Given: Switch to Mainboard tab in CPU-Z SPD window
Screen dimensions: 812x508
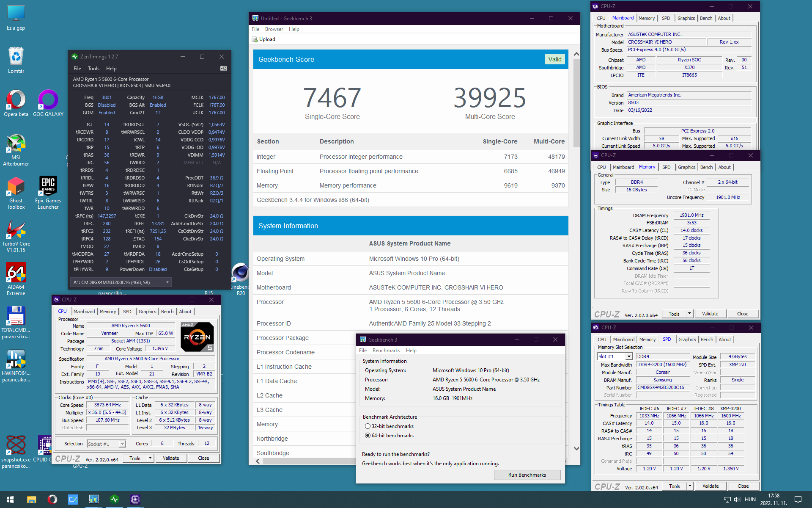Looking at the screenshot, I should 624,340.
